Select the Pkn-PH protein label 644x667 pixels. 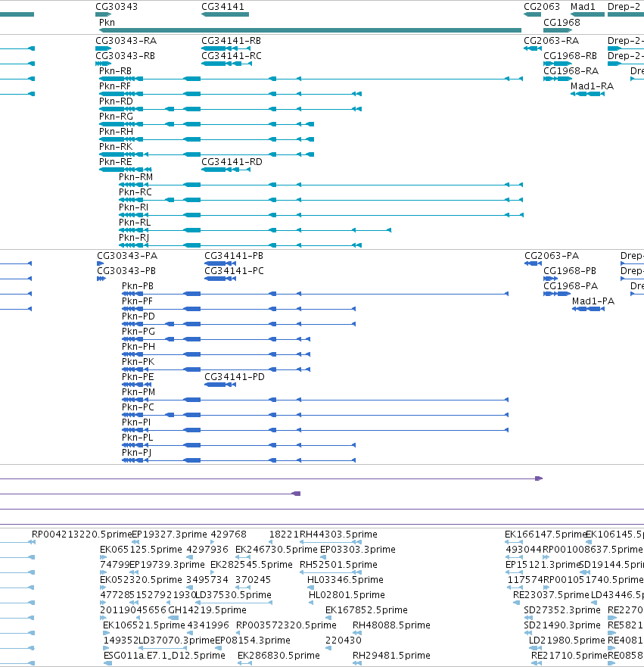[138, 347]
